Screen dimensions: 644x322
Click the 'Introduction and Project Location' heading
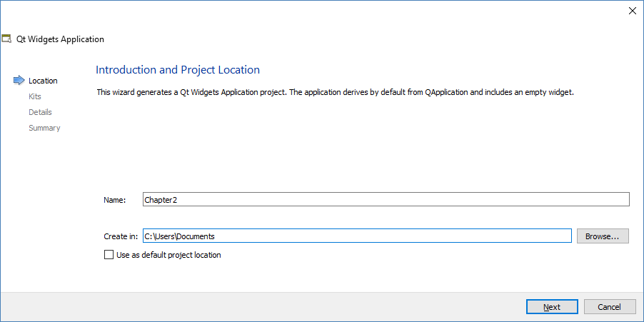click(178, 70)
